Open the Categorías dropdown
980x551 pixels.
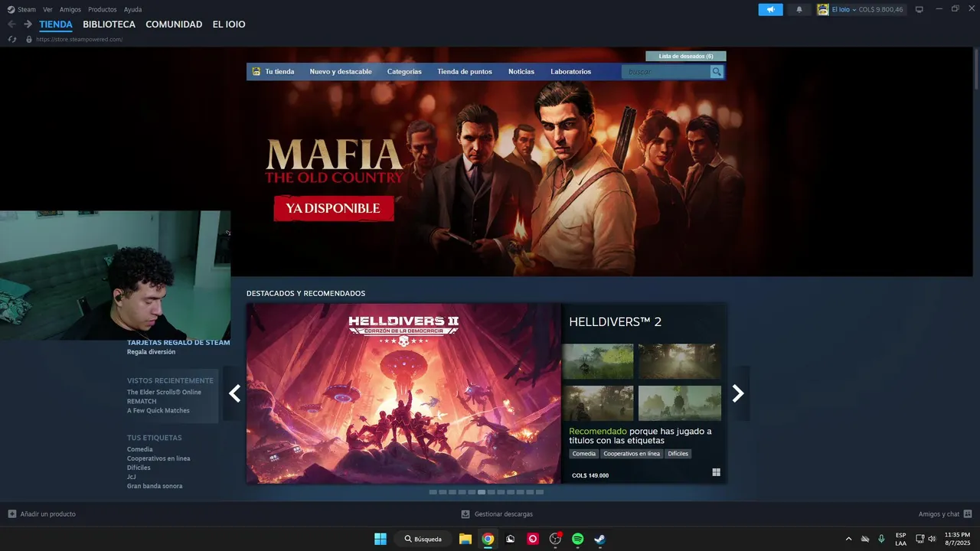pos(404,71)
